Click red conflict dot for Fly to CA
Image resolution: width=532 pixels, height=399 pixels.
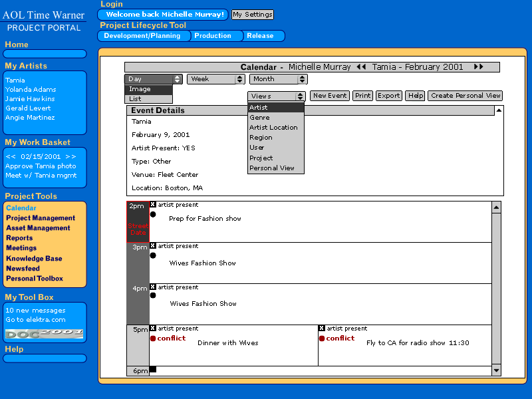pos(322,338)
